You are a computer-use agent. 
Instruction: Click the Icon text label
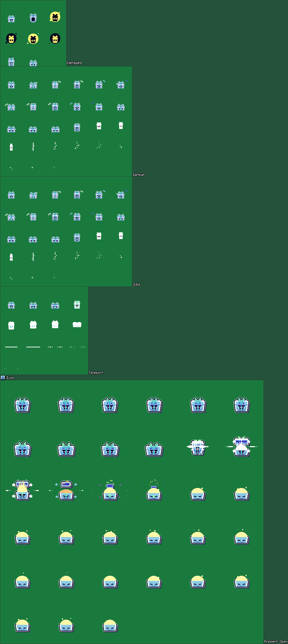pos(10,378)
